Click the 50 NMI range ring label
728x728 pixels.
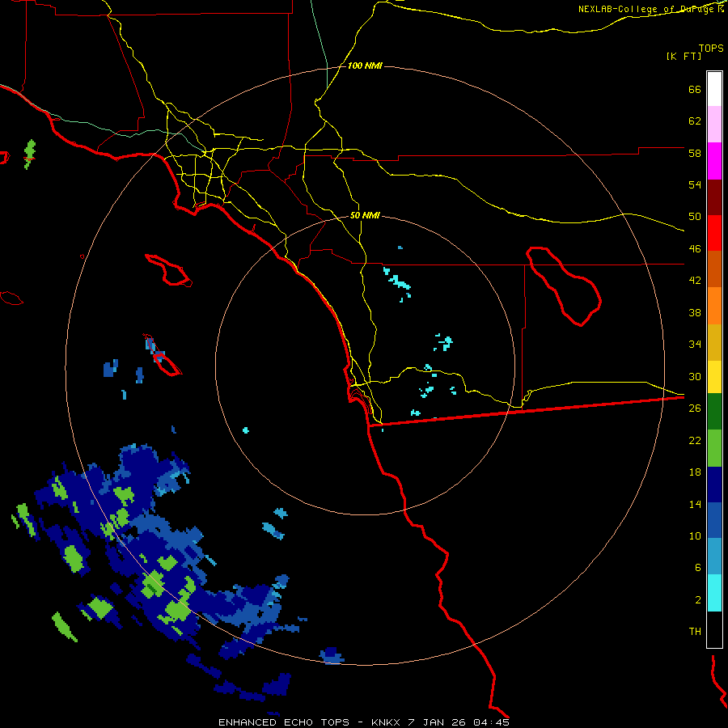(365, 215)
